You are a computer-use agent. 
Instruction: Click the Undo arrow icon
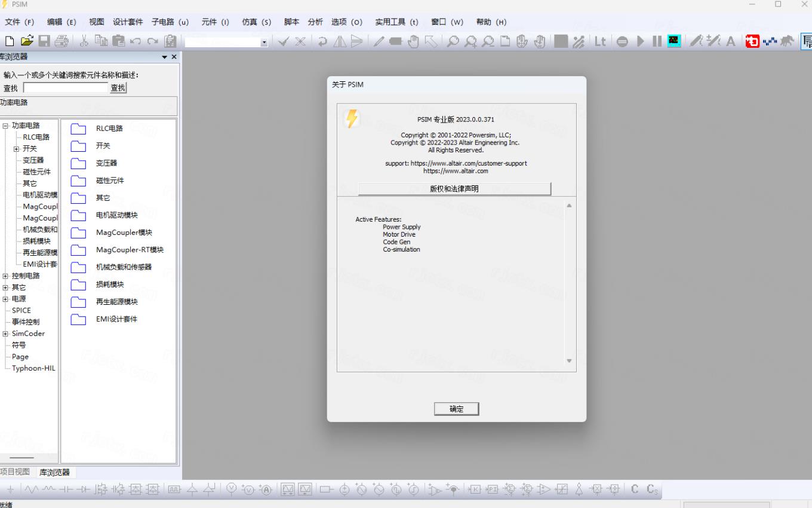pyautogui.click(x=136, y=41)
